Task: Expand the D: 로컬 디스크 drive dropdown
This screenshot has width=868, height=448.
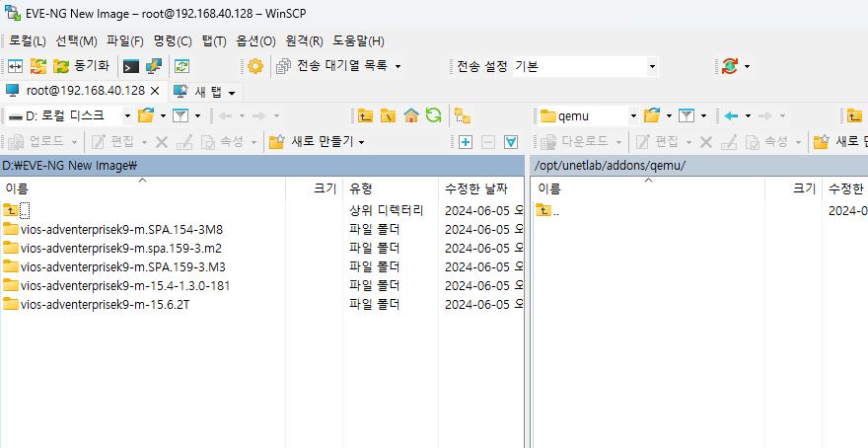Action: click(127, 115)
